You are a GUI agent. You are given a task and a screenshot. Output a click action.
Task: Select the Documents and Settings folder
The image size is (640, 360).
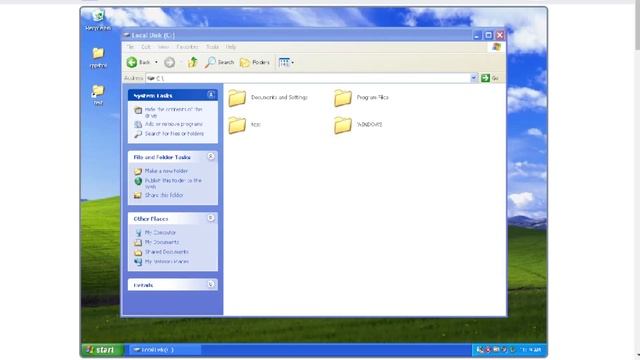point(268,98)
